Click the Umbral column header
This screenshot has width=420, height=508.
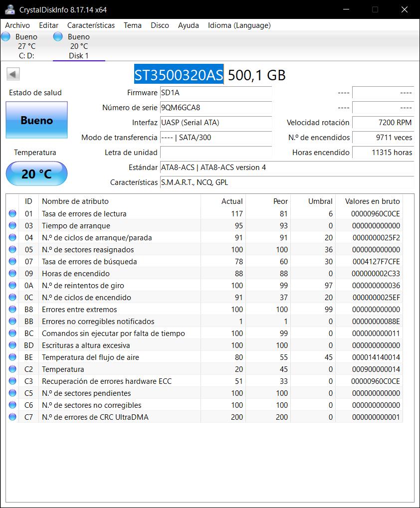313,201
